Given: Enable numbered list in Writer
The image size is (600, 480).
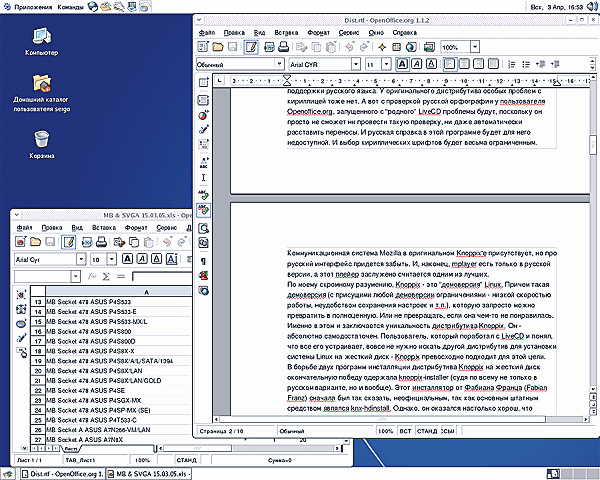Looking at the screenshot, I should click(x=511, y=64).
